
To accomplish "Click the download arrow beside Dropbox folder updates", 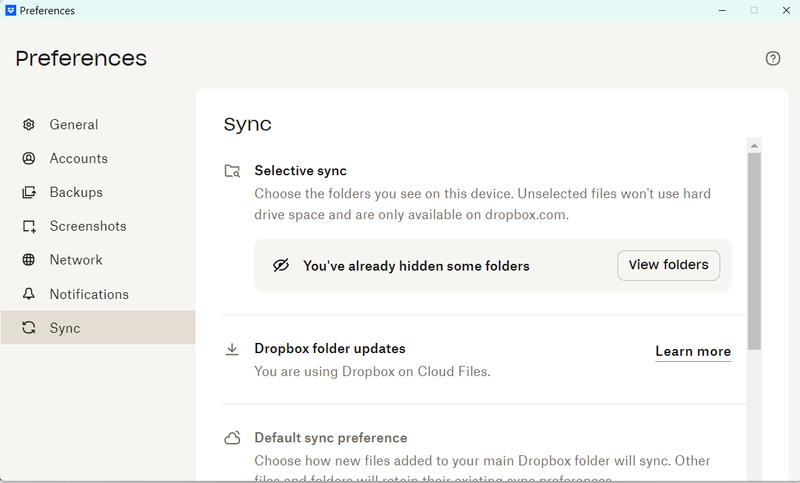I will 232,349.
